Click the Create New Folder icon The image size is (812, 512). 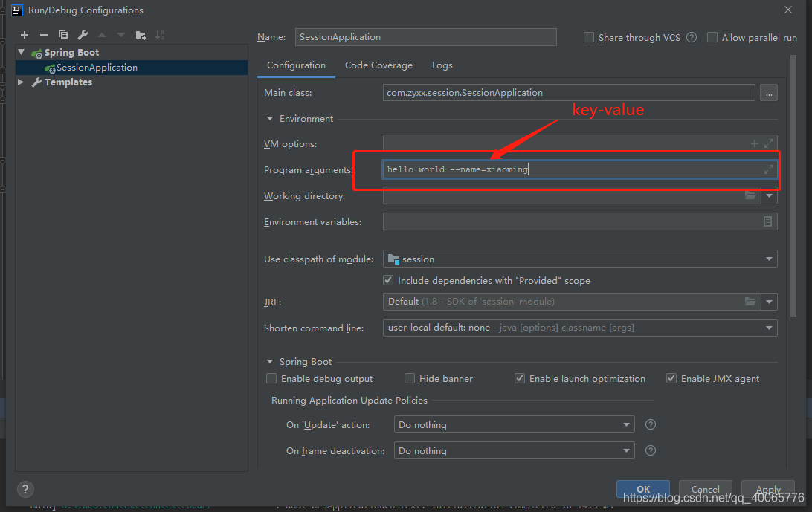[x=141, y=35]
